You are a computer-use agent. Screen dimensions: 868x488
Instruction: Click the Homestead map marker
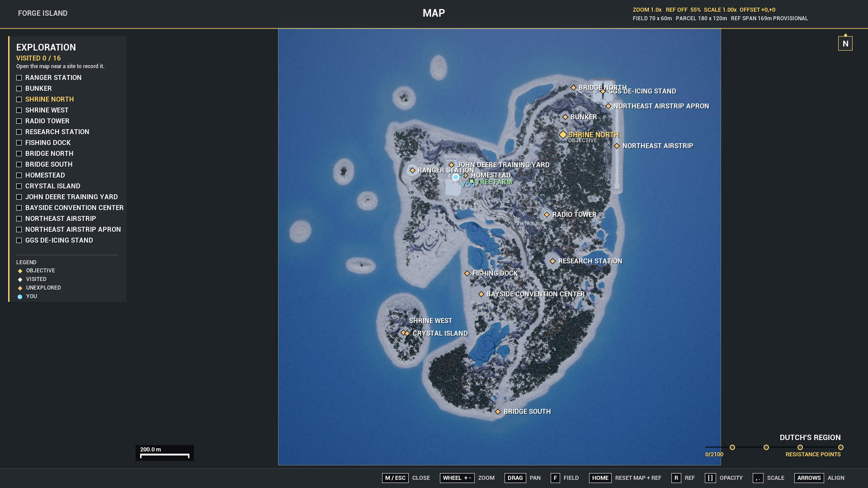click(466, 175)
